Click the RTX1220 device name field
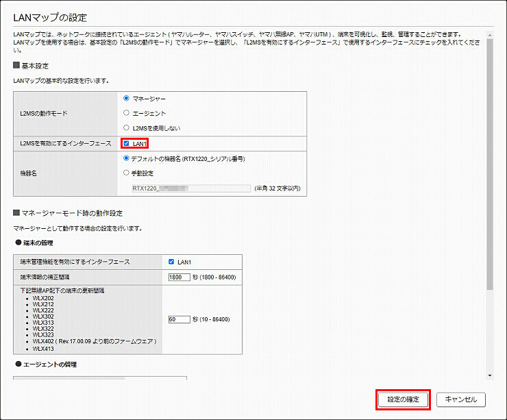The width and height of the screenshot is (507, 420). pos(191,188)
